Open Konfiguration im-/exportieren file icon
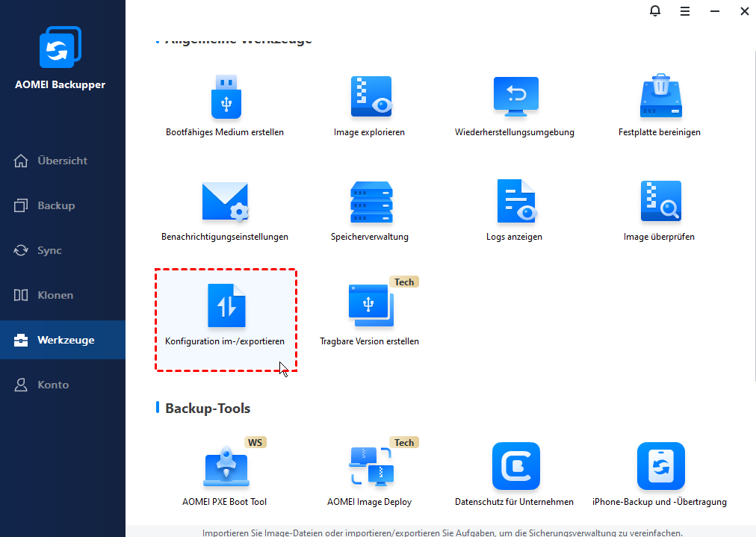This screenshot has height=537, width=756. tap(226, 305)
